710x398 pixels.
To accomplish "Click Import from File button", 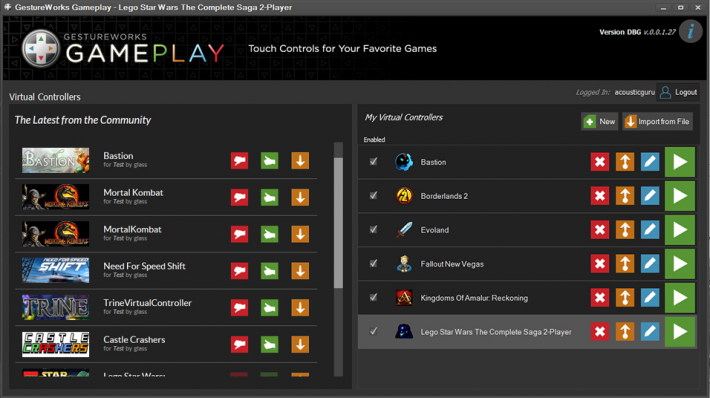I will tap(657, 121).
